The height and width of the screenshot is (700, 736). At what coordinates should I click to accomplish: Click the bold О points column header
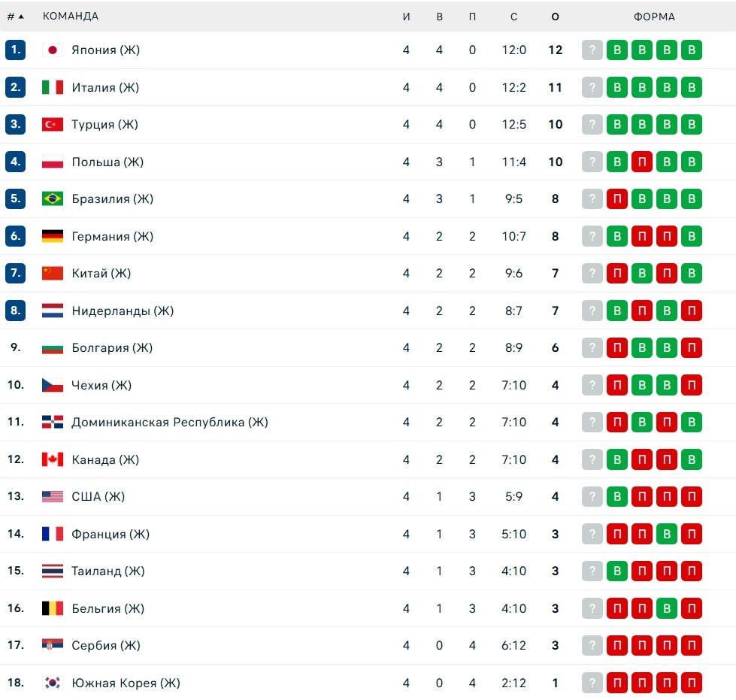[556, 17]
